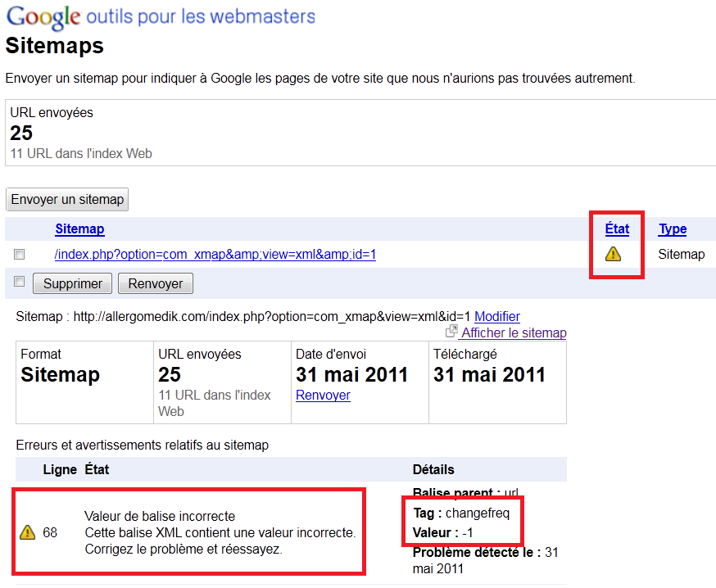Click the 'Problème détecté le' detail
The height and width of the screenshot is (588, 716).
pyautogui.click(x=486, y=561)
